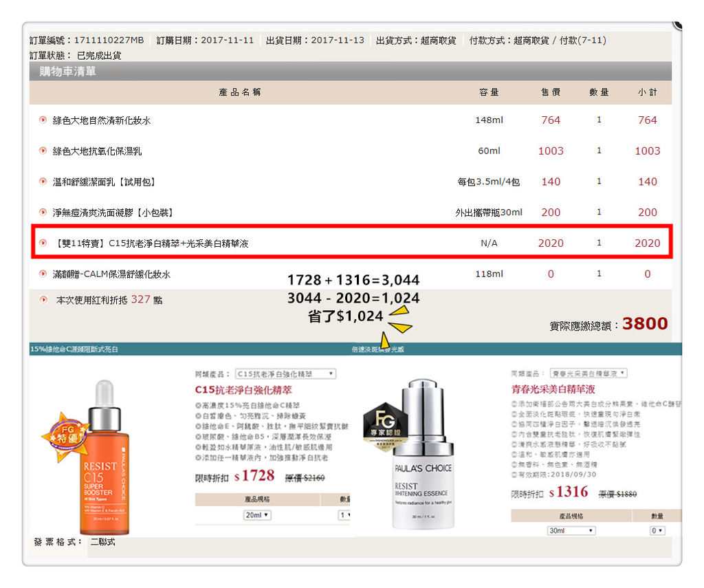The image size is (704, 588).
Task: Click the 60ml capacity cell
Action: tap(489, 151)
